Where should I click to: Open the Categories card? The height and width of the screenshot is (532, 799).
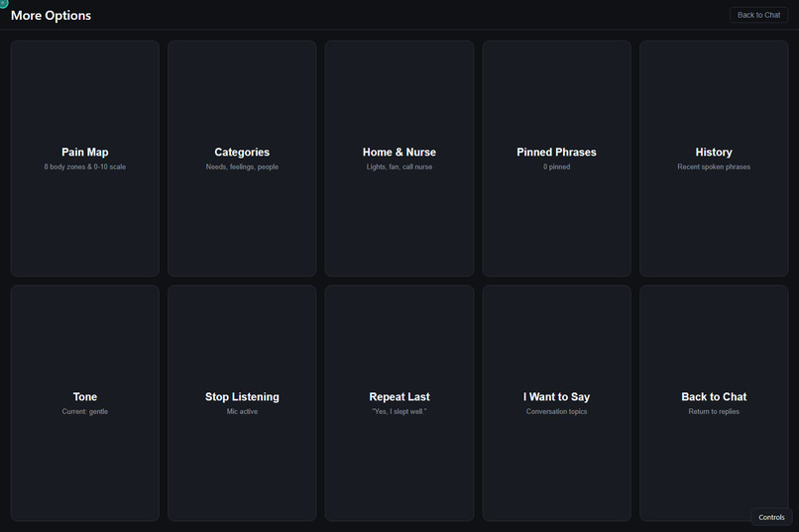click(x=242, y=159)
